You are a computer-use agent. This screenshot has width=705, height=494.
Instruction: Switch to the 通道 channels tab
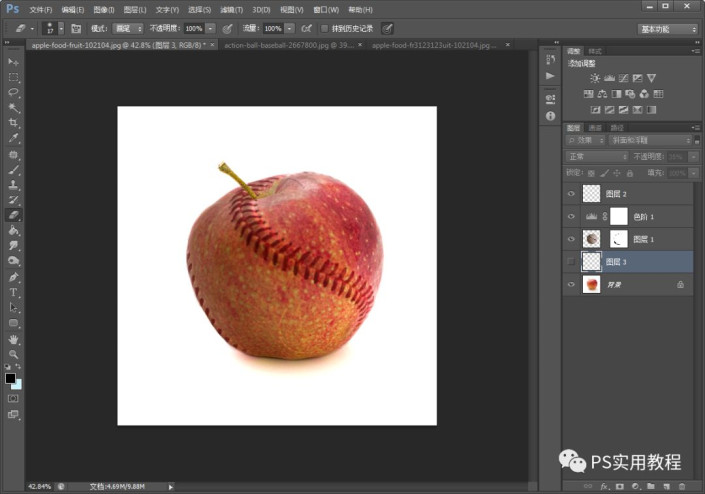[595, 128]
